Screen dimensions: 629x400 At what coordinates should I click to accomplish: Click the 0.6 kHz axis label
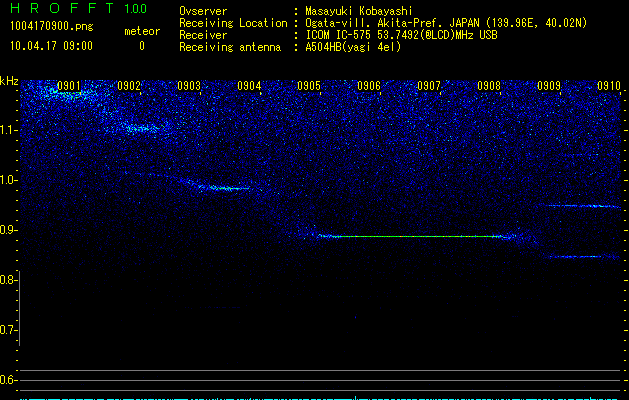point(8,380)
